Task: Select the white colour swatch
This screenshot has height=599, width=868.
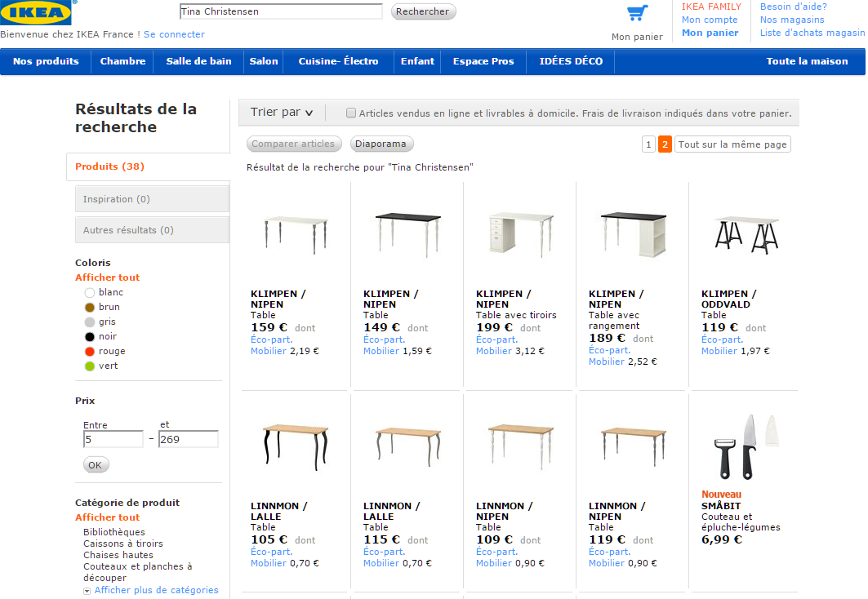Action: tap(90, 293)
